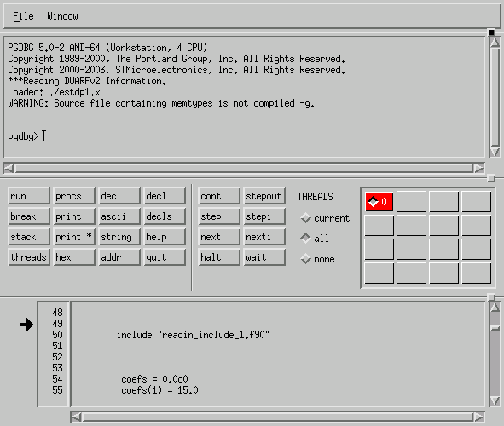Halt execution with halt button
The width and height of the screenshot is (504, 426).
click(x=219, y=257)
